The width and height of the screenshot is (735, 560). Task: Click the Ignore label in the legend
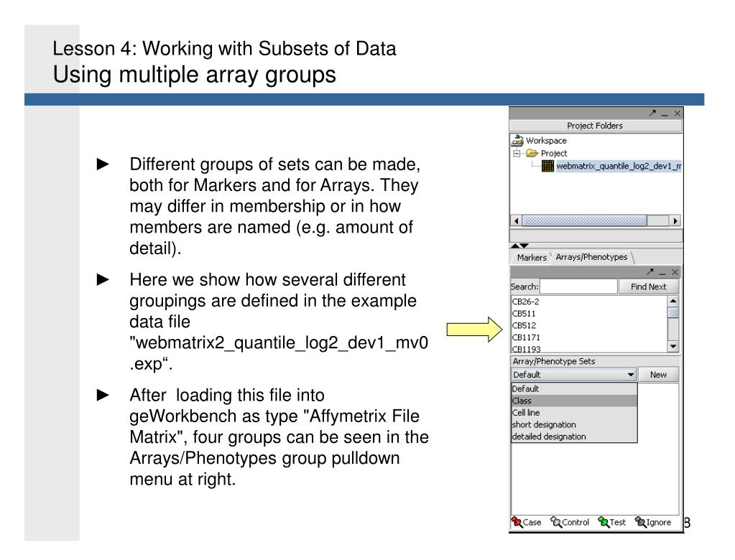[659, 522]
